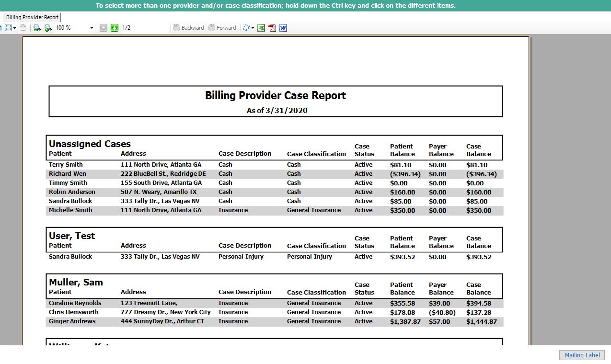The height and width of the screenshot is (364, 611).
Task: Click patient balance $81.10 for Terry Smith
Action: (401, 165)
